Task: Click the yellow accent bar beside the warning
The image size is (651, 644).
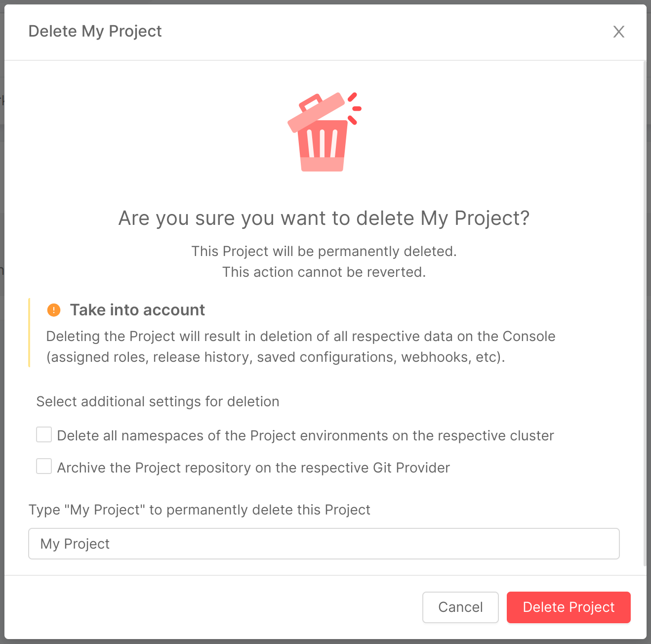Action: tap(30, 331)
